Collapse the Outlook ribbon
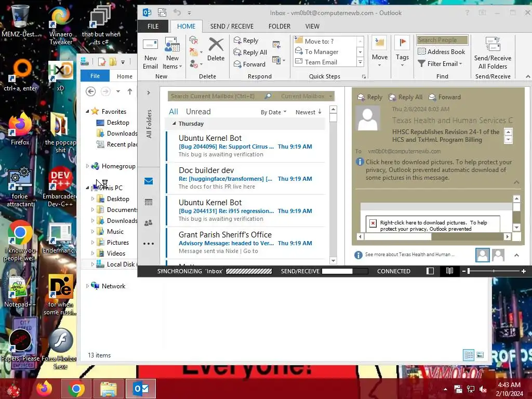The width and height of the screenshot is (532, 399). tap(528, 77)
